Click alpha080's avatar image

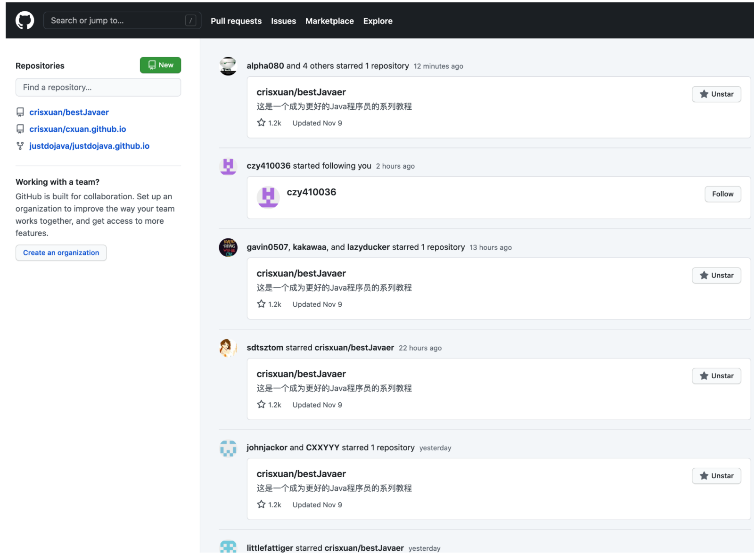click(228, 66)
